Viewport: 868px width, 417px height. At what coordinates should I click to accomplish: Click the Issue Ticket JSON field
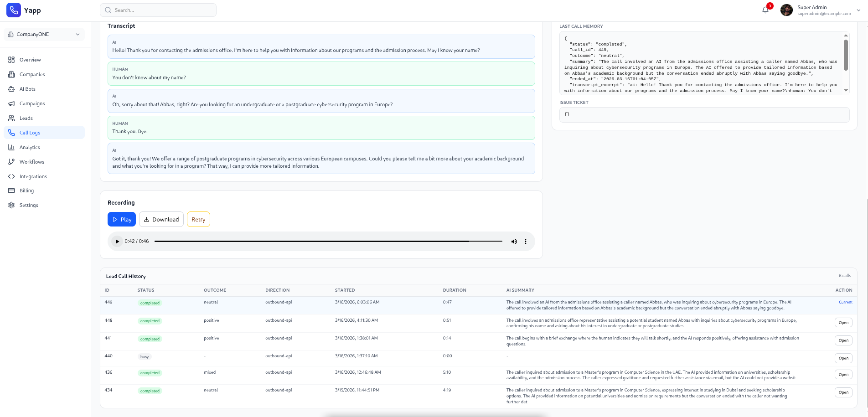(704, 114)
